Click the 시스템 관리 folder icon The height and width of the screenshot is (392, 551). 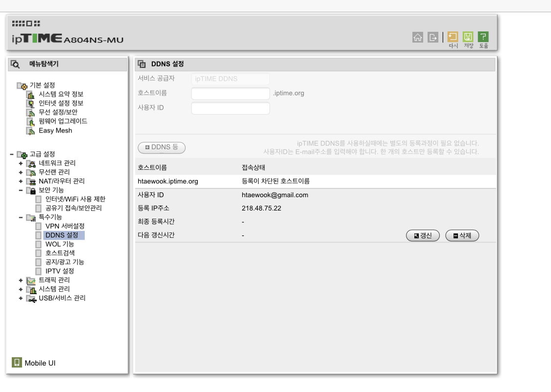[x=31, y=290]
